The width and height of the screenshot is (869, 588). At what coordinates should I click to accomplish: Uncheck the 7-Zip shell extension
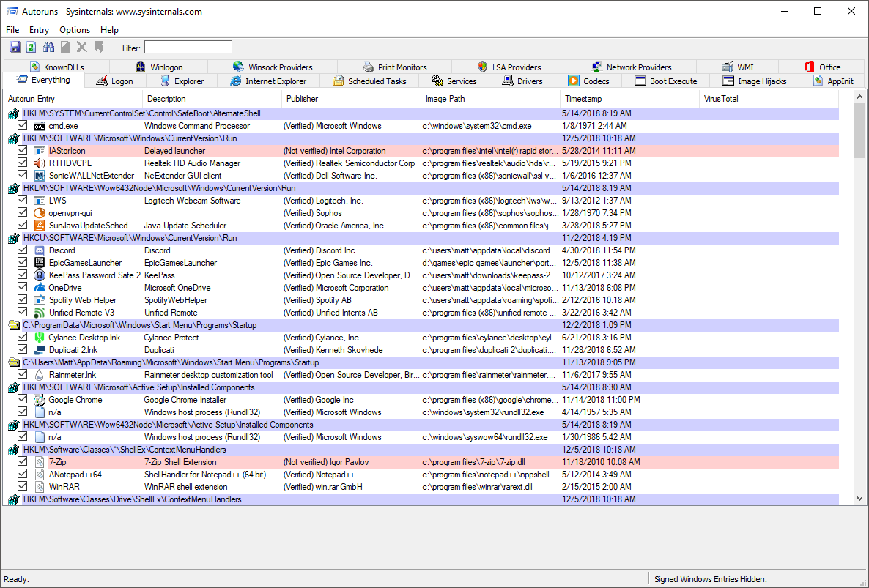pyautogui.click(x=23, y=461)
